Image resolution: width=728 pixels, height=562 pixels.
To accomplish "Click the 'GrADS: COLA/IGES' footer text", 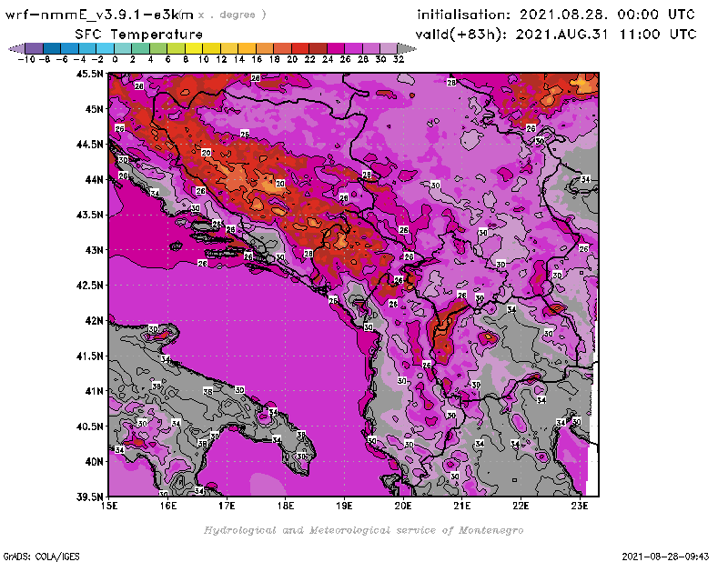I will [x=41, y=557].
